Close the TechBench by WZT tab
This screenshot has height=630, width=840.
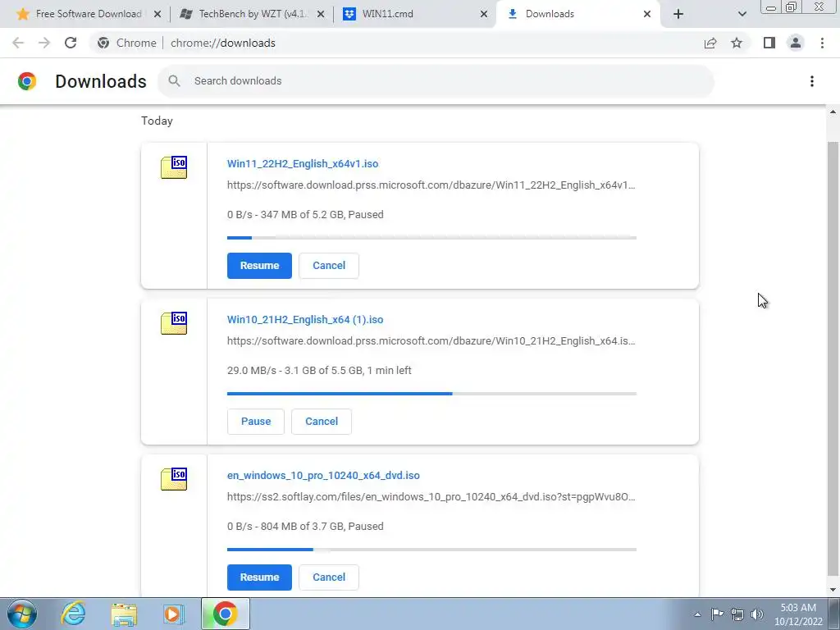pos(321,14)
